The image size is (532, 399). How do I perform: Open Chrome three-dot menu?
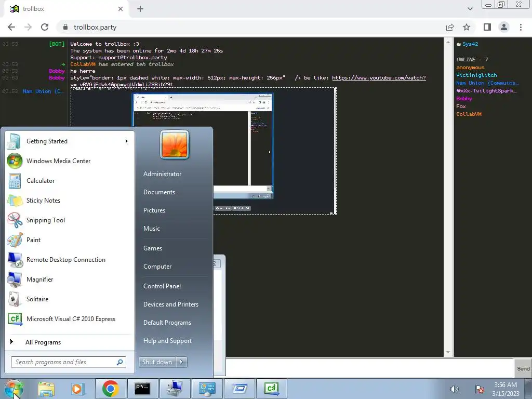tap(521, 27)
